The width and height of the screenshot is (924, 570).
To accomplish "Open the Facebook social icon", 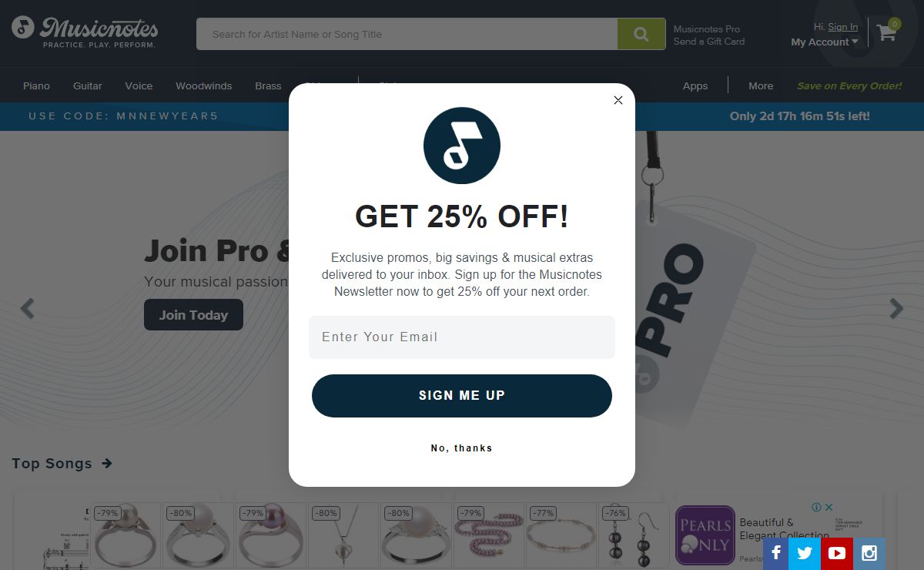I will [776, 553].
